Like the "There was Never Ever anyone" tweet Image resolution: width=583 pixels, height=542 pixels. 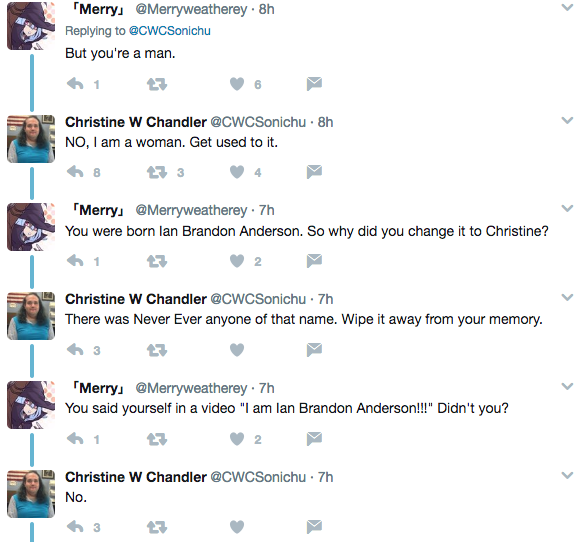pyautogui.click(x=237, y=350)
